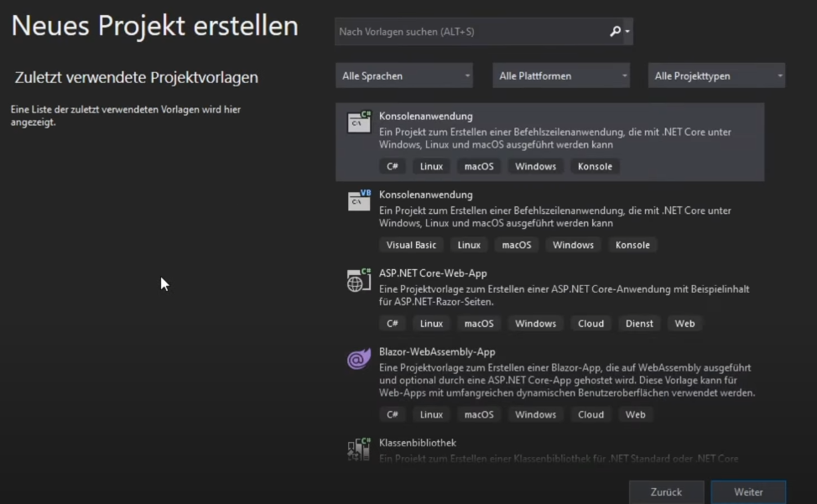Click the Cloud tag under ASP.NET Core-Web-App
This screenshot has width=817, height=504.
pos(591,323)
